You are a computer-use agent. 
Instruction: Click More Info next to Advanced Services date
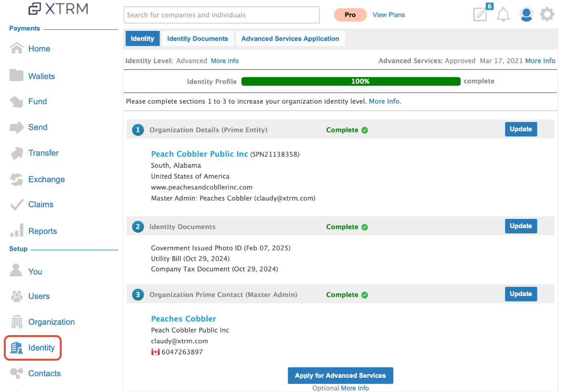pos(540,61)
